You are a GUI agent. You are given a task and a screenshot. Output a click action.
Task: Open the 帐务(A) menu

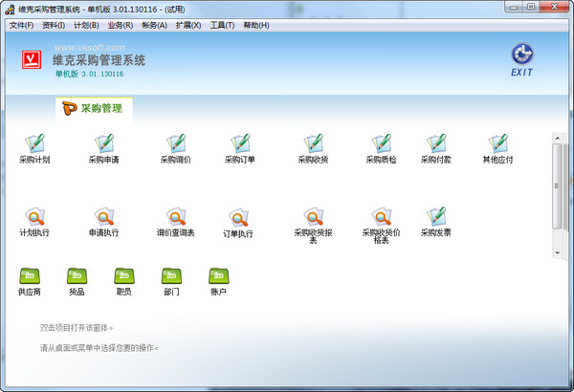pos(154,25)
